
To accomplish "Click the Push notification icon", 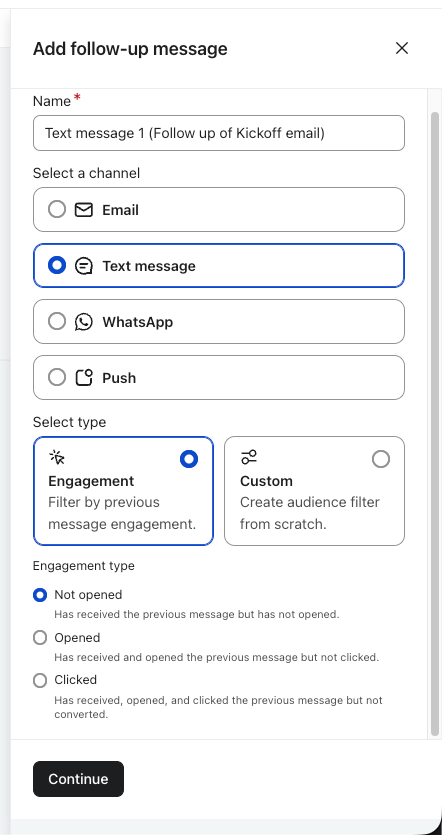I will 84,378.
